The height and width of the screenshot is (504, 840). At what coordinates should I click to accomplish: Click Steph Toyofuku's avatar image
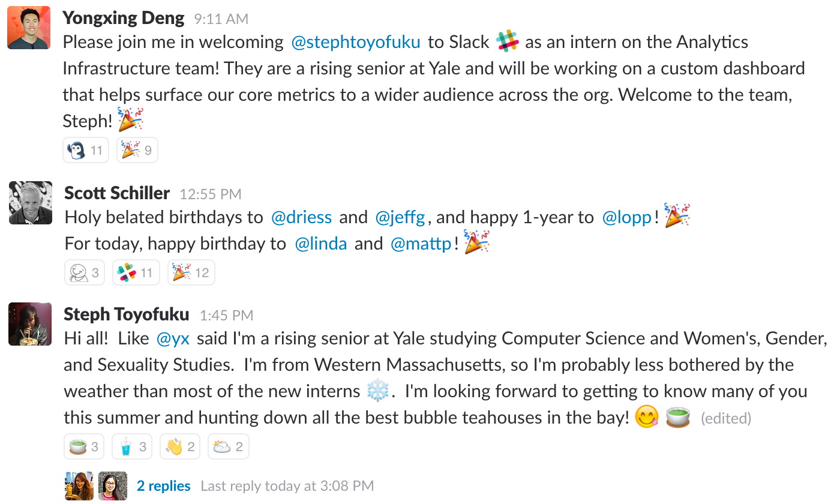[30, 324]
